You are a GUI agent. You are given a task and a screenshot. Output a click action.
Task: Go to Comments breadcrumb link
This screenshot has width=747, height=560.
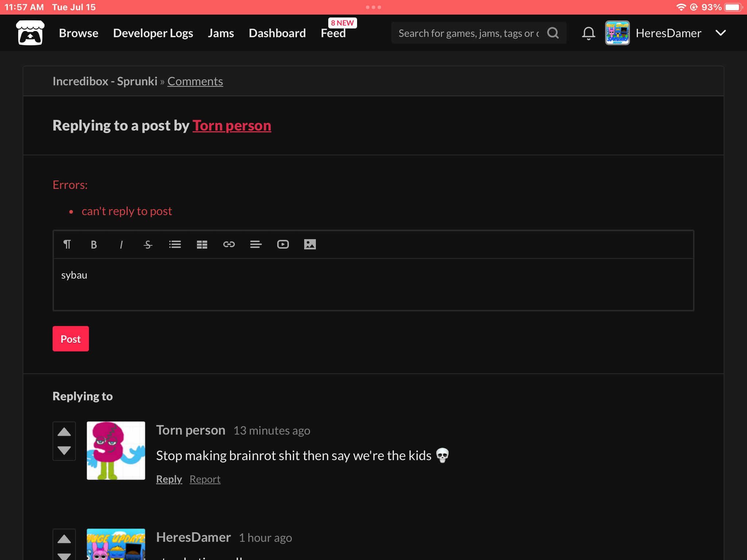[195, 81]
